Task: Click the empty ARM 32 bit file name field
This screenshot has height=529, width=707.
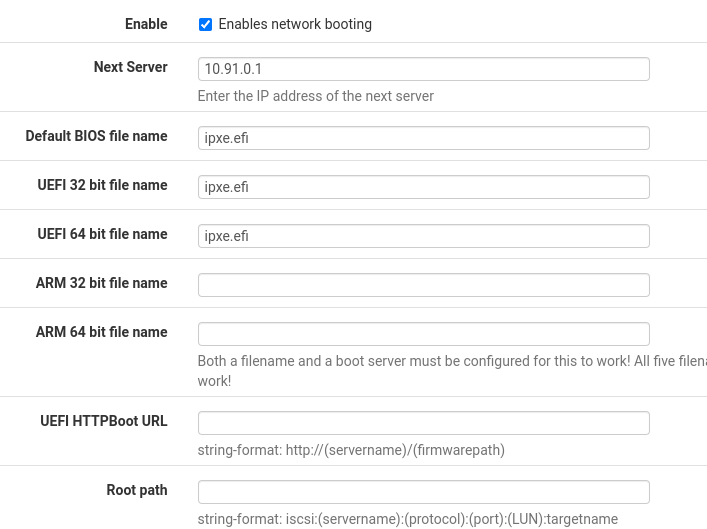Action: pyautogui.click(x=423, y=285)
